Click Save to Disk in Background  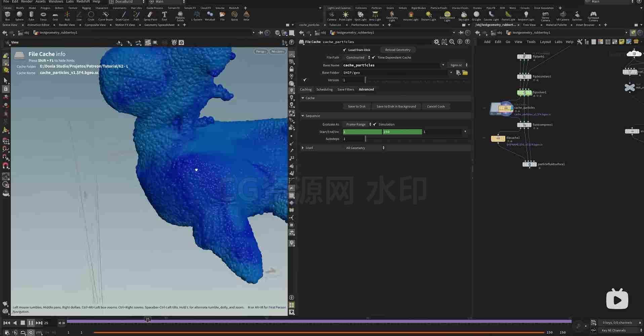coord(396,106)
